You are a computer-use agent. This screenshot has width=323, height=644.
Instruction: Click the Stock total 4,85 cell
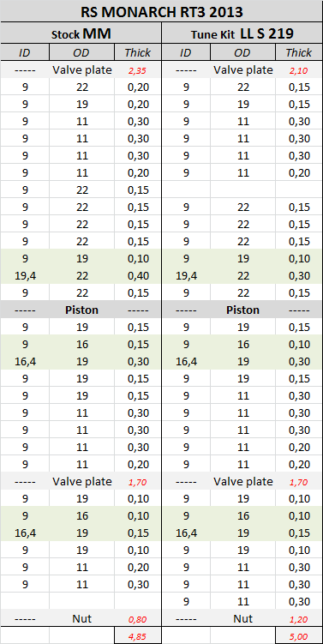pos(137,636)
